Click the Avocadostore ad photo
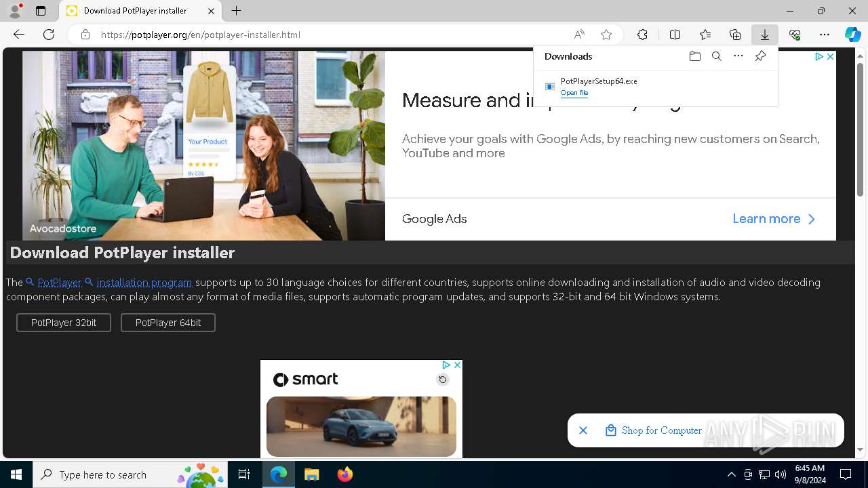 203,146
